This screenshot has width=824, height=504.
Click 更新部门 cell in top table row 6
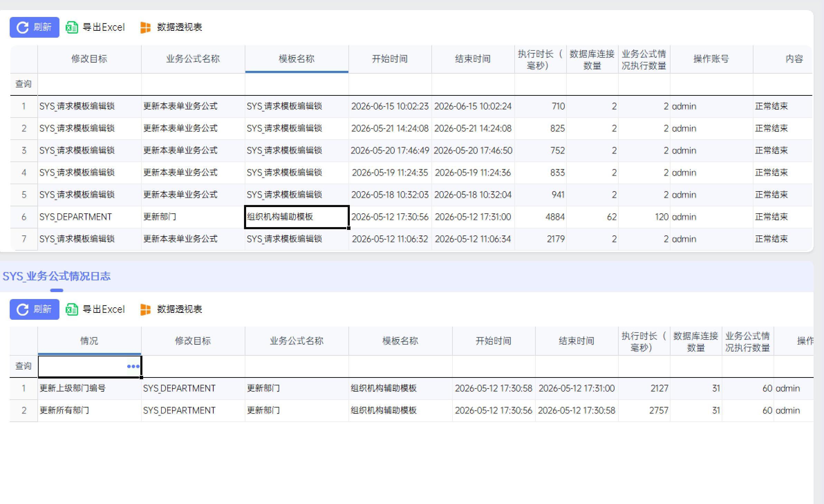193,217
